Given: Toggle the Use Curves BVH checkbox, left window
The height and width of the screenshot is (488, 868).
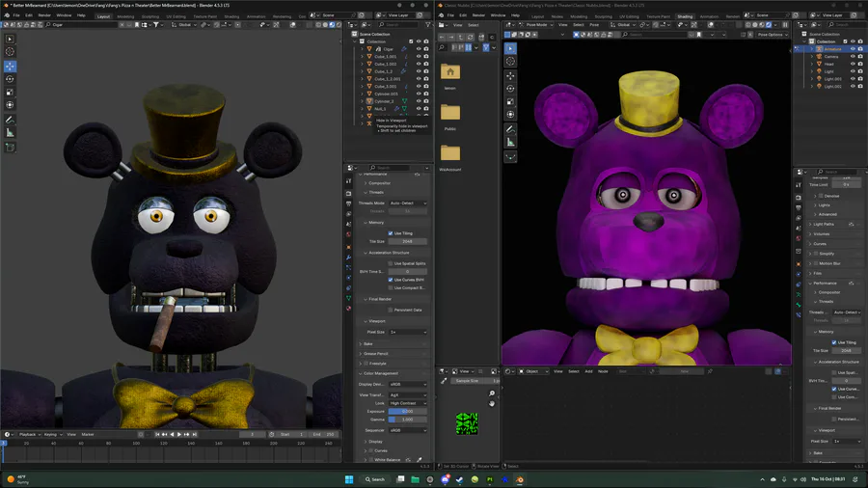Looking at the screenshot, I should click(x=391, y=280).
